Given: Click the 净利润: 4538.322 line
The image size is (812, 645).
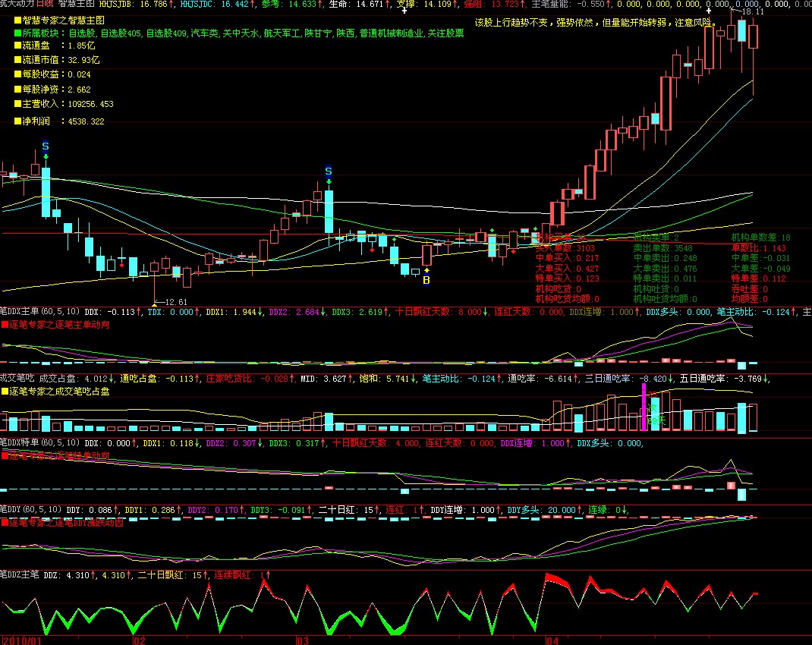Looking at the screenshot, I should click(59, 121).
